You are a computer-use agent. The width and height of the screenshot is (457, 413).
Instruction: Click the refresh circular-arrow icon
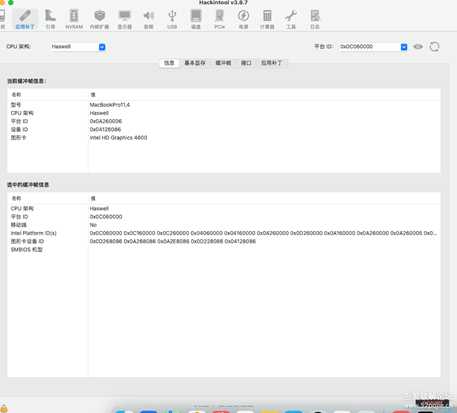pyautogui.click(x=434, y=47)
